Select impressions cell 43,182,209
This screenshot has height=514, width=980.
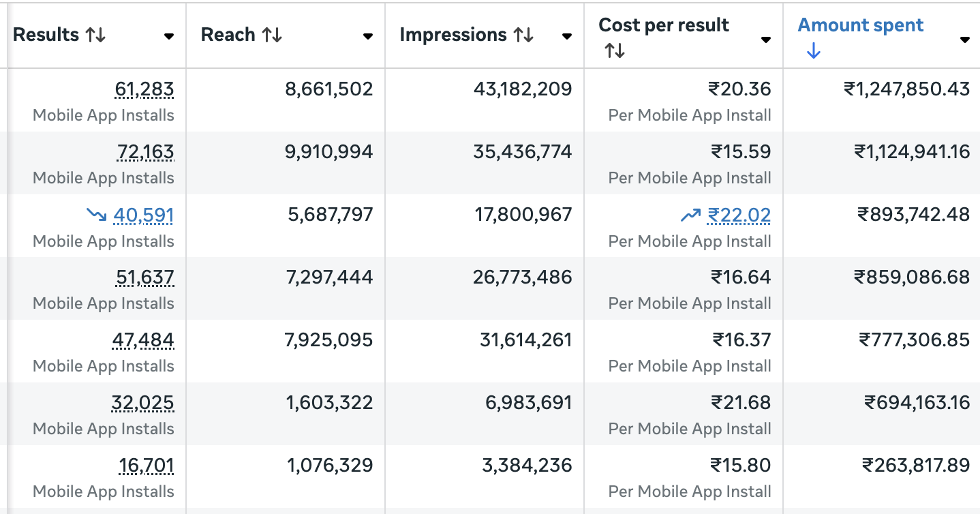[523, 89]
